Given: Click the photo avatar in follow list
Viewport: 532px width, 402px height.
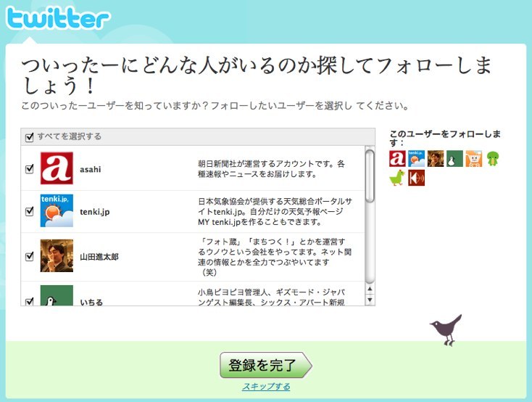Looking at the screenshot, I should (436, 158).
